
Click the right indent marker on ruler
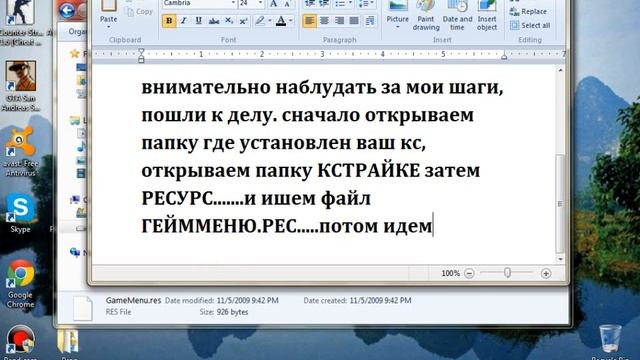pyautogui.click(x=504, y=57)
